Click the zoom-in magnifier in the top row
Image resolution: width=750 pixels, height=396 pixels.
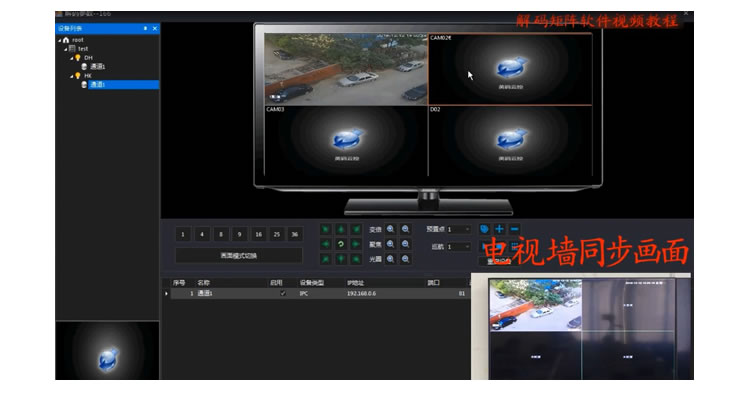pos(390,230)
